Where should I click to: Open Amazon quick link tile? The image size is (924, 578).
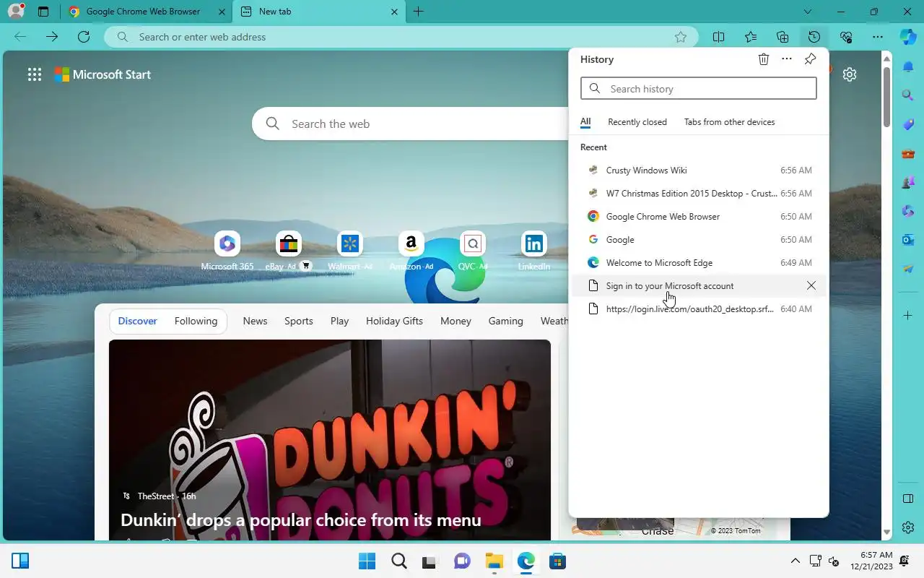pos(411,251)
